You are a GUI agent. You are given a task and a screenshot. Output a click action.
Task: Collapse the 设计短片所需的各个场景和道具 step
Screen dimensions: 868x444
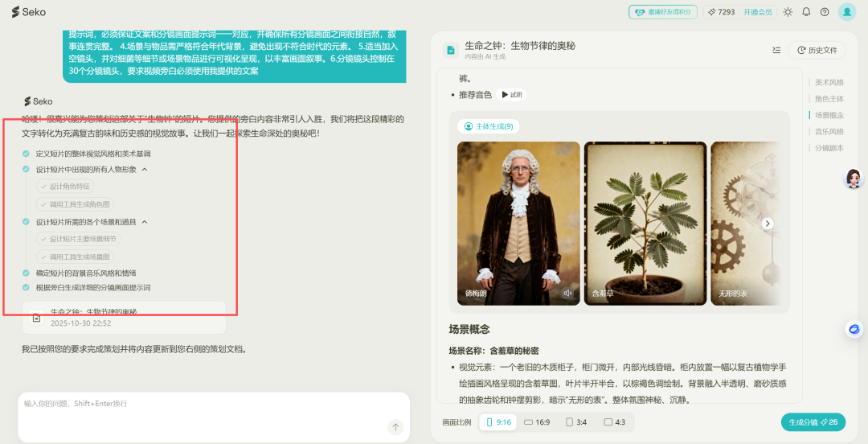point(145,222)
